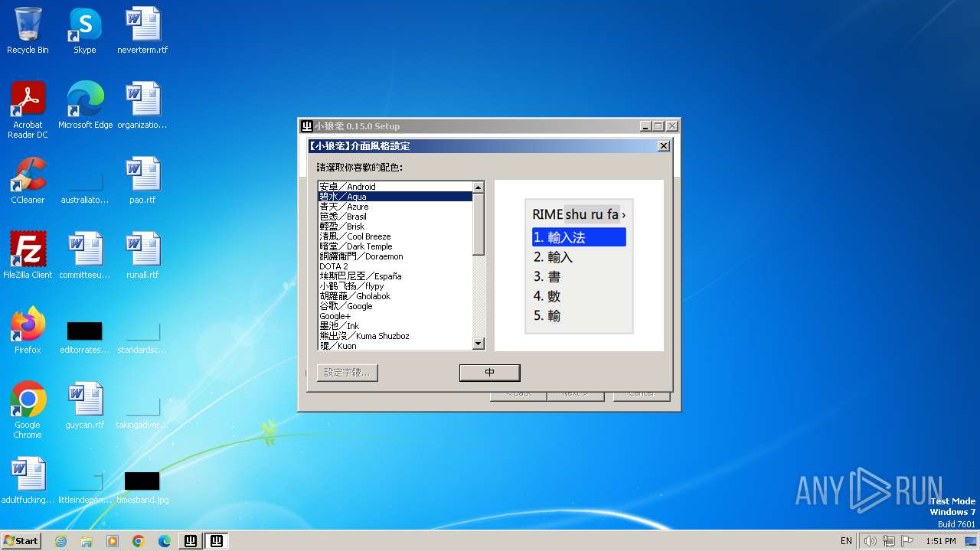Screen dimensions: 980x551
Task: Select the adultfucking... document icon
Action: pyautogui.click(x=28, y=481)
